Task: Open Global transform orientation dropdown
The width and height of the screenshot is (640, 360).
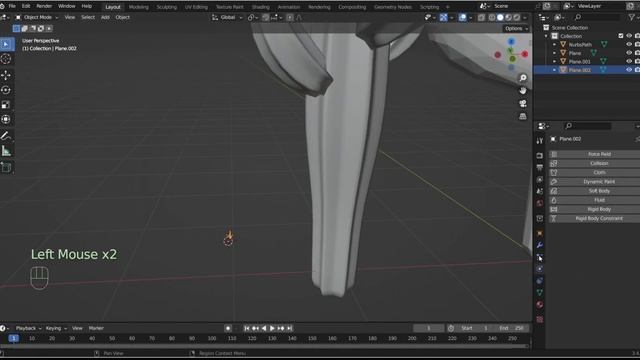Action: (227, 17)
